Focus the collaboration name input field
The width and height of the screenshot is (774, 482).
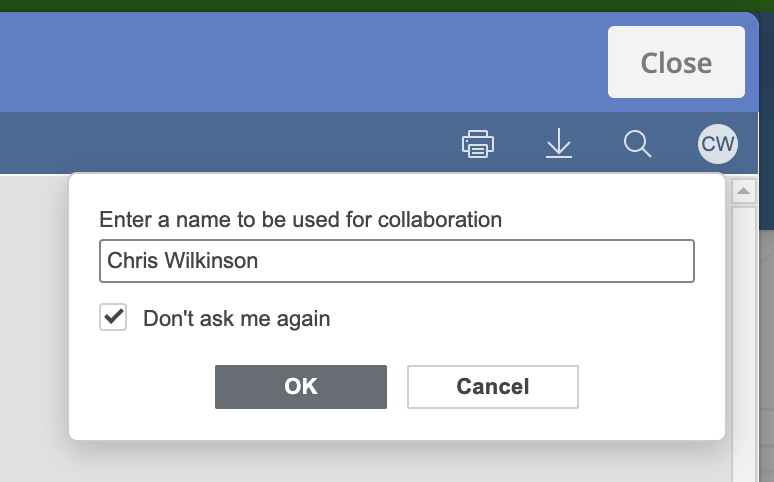click(397, 261)
